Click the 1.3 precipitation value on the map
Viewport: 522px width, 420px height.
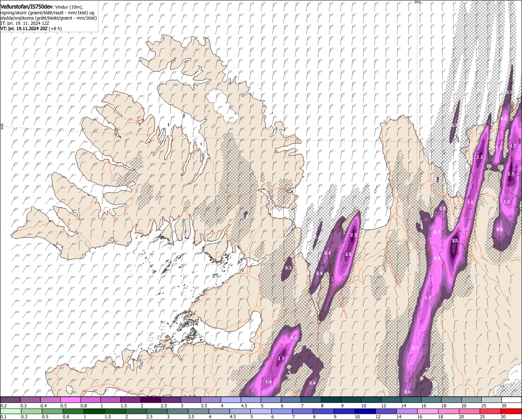[x=507, y=202]
